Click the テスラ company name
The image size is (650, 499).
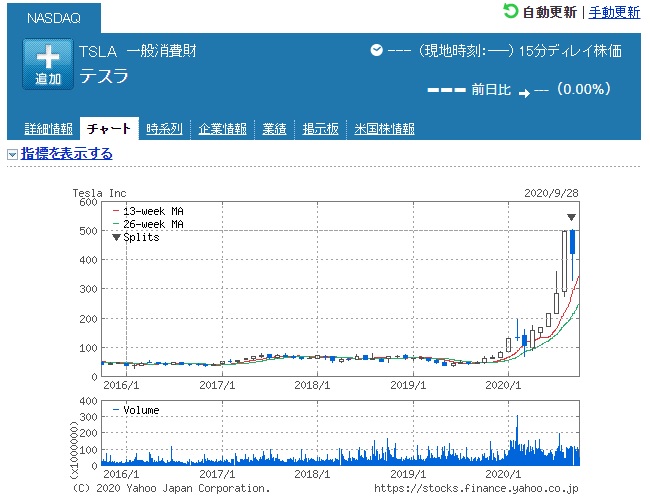(104, 77)
